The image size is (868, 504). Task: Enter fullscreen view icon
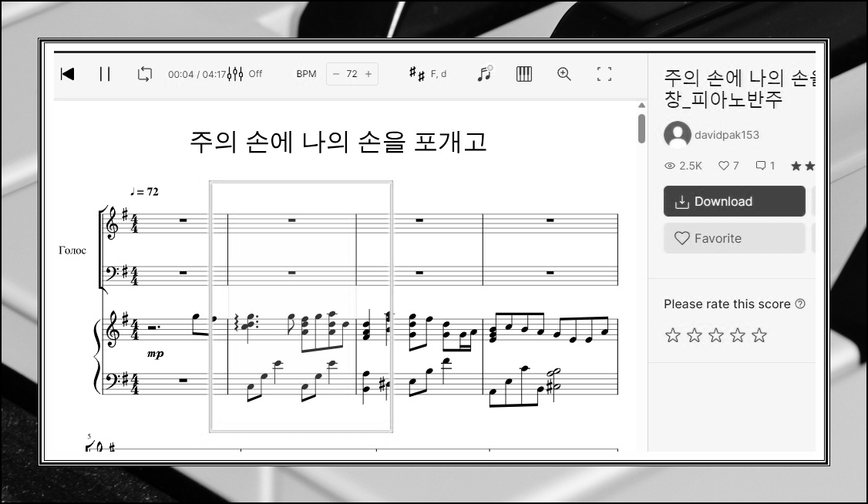point(604,73)
